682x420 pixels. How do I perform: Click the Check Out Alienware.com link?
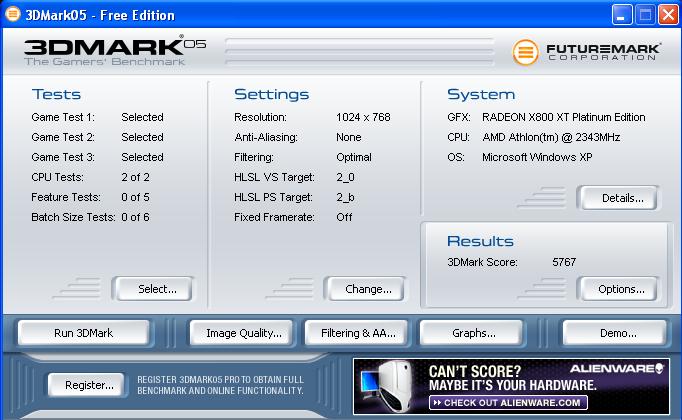pos(508,403)
